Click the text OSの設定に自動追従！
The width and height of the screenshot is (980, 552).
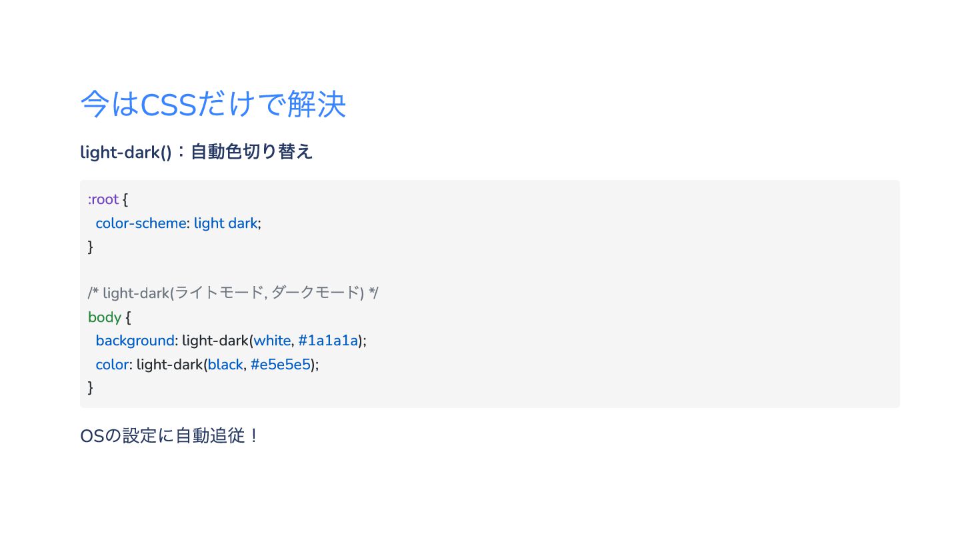coord(169,436)
